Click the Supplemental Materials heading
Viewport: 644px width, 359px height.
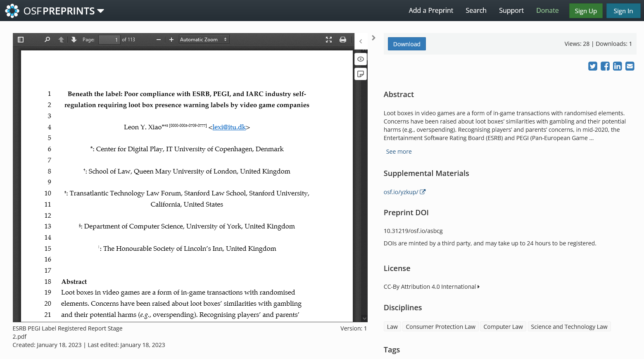pyautogui.click(x=426, y=174)
